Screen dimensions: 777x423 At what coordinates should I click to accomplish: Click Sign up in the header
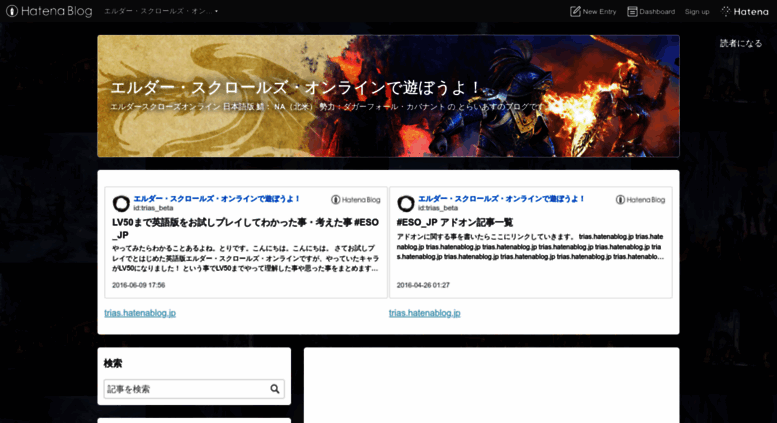coord(697,11)
